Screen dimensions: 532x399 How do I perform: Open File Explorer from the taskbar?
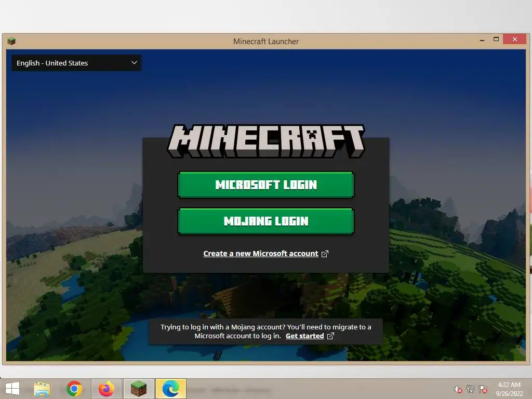tap(42, 389)
